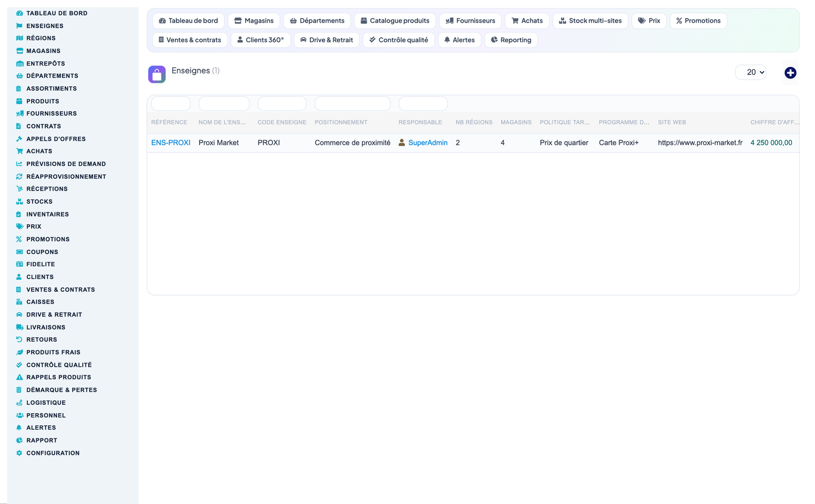This screenshot has height=504, width=815.
Task: Click the Proxi Market name cell
Action: [x=219, y=143]
